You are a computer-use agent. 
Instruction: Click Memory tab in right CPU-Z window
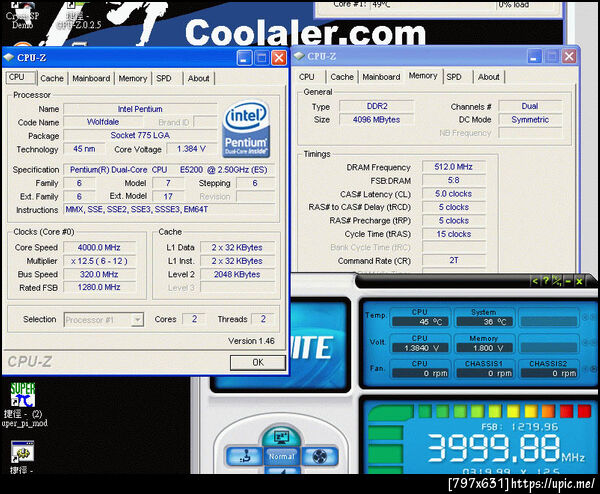click(423, 76)
